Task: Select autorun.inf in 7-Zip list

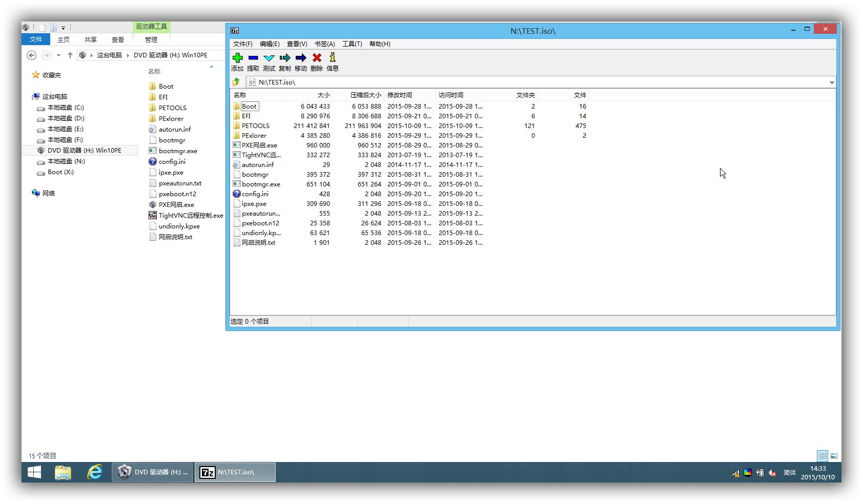Action: pyautogui.click(x=258, y=165)
